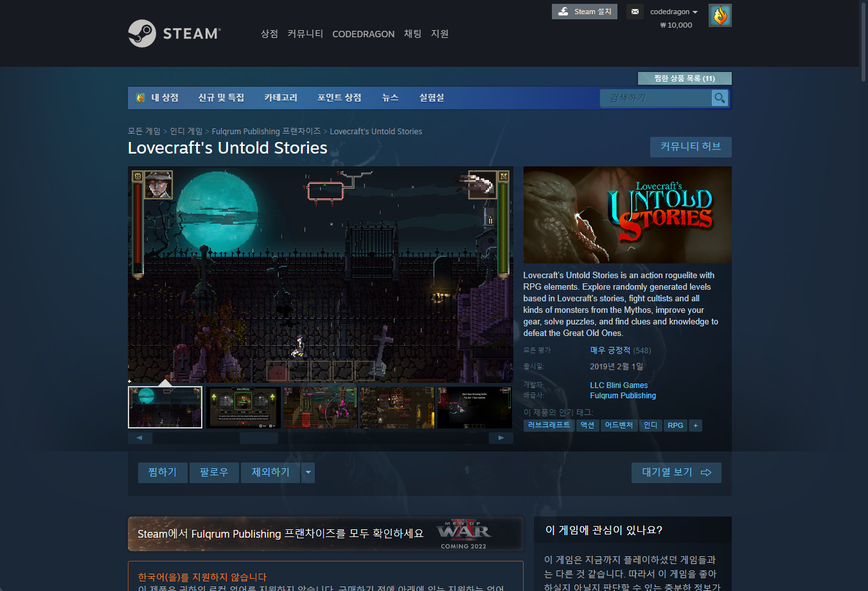Focus the store search field
This screenshot has width=868, height=591.
(656, 98)
